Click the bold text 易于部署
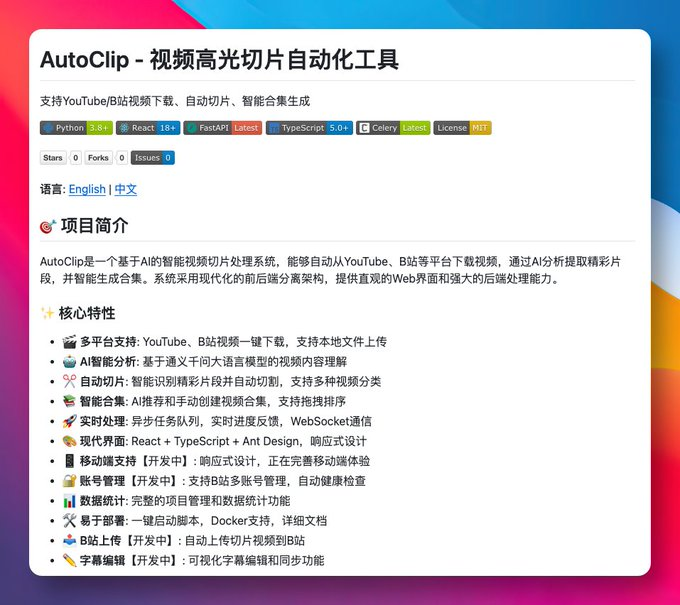The height and width of the screenshot is (605, 680). (x=102, y=521)
